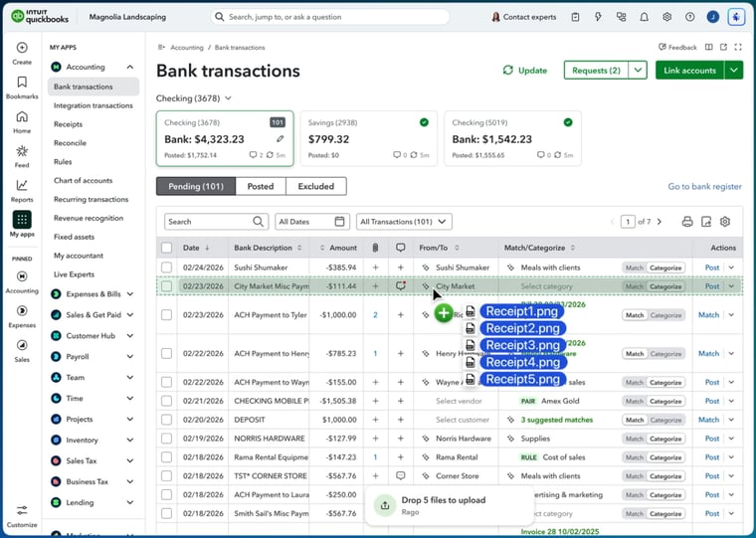Click the print icon above the table

click(x=686, y=222)
